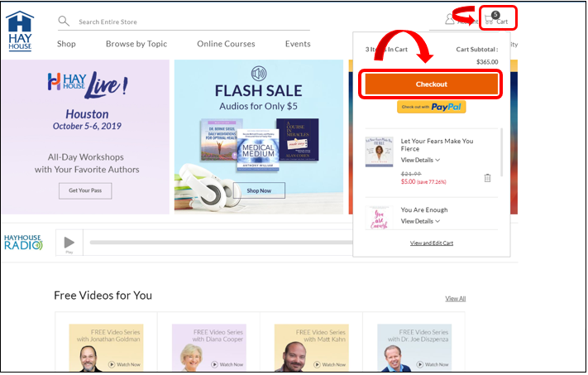Open the Shop menu
Viewport: 588px width, 375px height.
(x=66, y=44)
